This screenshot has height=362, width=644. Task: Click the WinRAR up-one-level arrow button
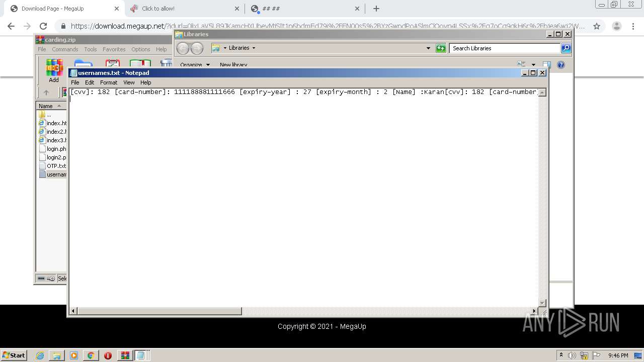(46, 93)
